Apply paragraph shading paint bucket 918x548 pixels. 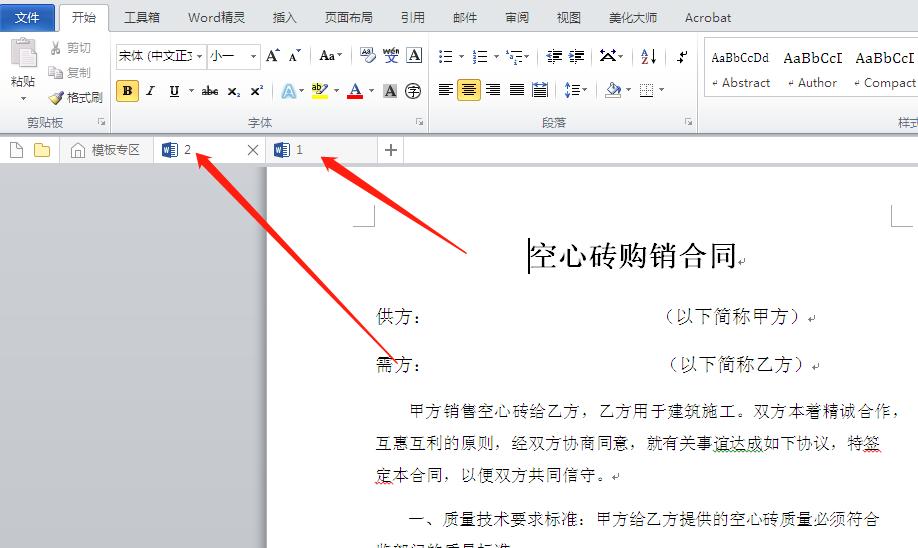tap(613, 90)
